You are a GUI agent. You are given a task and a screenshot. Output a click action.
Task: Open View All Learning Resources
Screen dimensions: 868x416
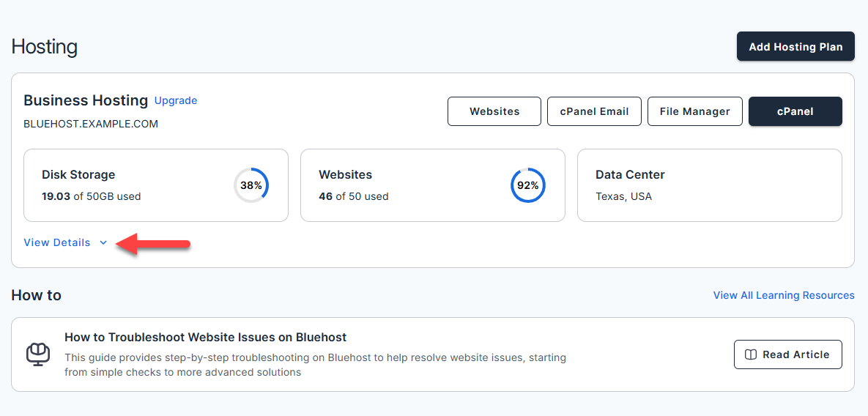784,295
